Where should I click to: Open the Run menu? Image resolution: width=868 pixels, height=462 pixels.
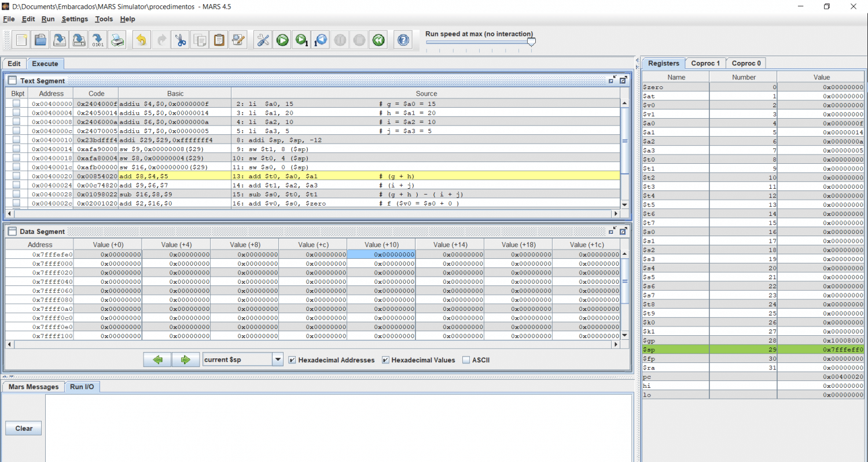(x=48, y=19)
